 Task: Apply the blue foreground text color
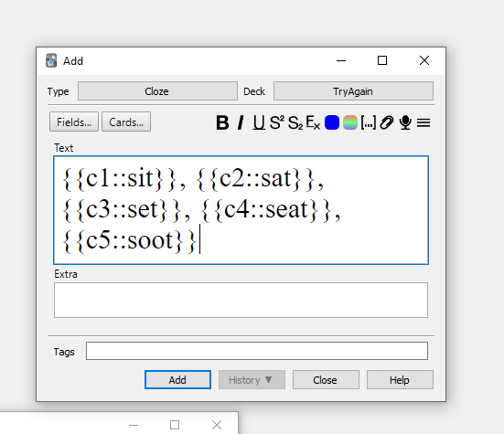(x=332, y=122)
